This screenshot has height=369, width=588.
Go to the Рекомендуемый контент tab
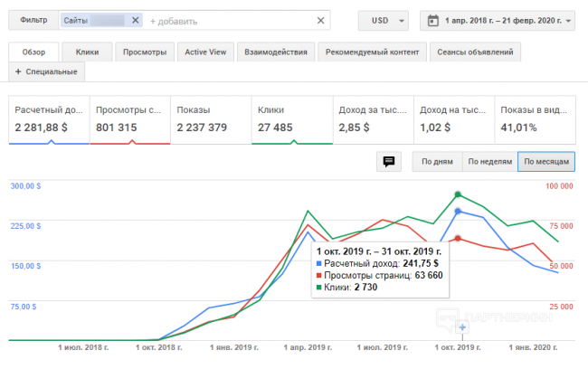coord(373,52)
